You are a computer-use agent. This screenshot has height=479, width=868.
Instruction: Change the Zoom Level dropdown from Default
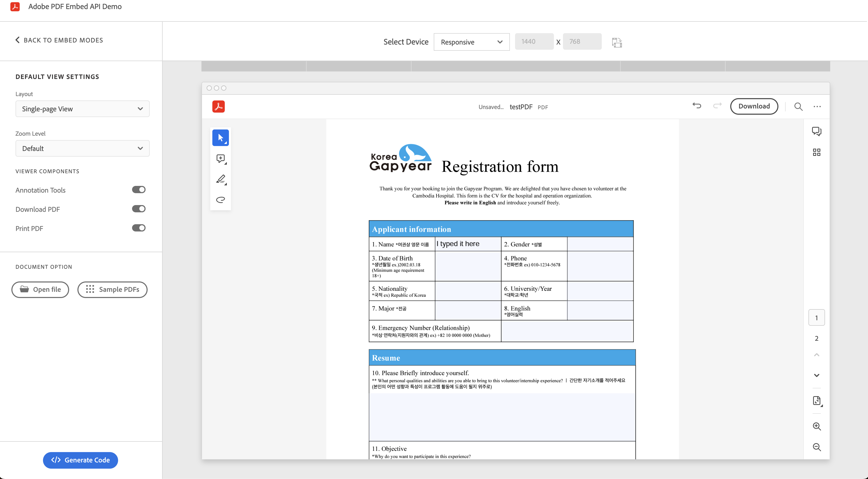(x=82, y=148)
